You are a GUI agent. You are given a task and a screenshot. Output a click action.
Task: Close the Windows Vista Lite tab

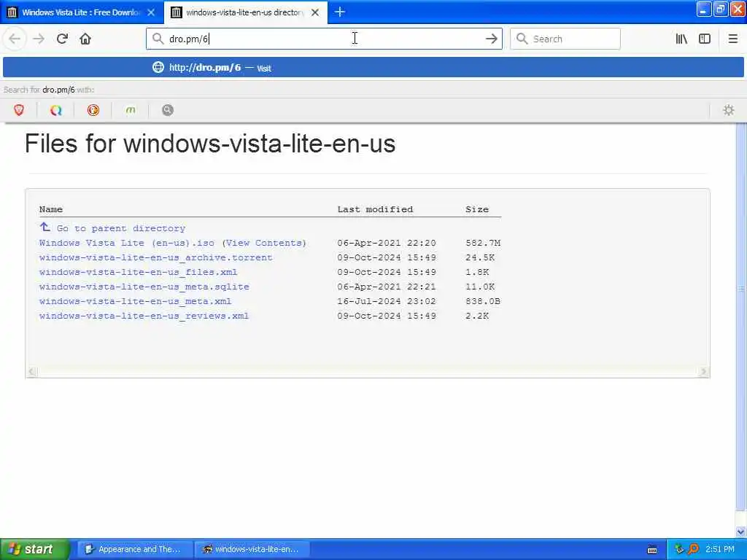151,12
